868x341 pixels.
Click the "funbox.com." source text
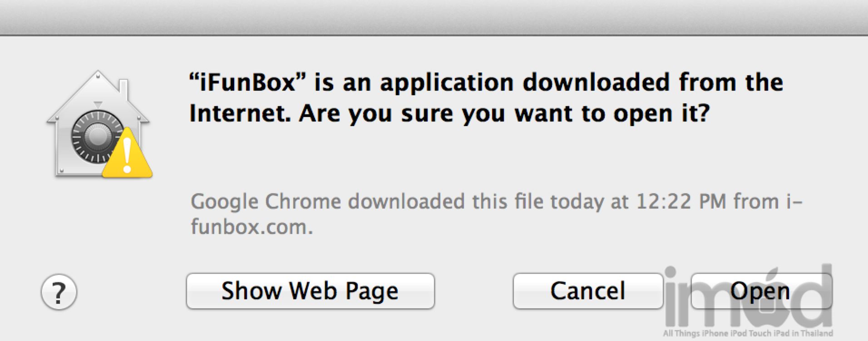coord(252,227)
